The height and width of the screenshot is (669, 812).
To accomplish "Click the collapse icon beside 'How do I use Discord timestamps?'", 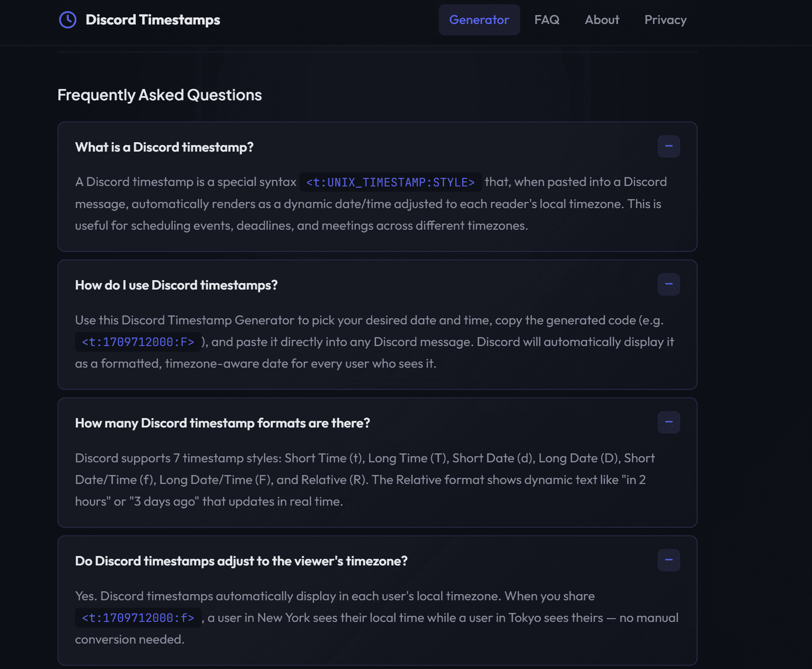I will 668,284.
